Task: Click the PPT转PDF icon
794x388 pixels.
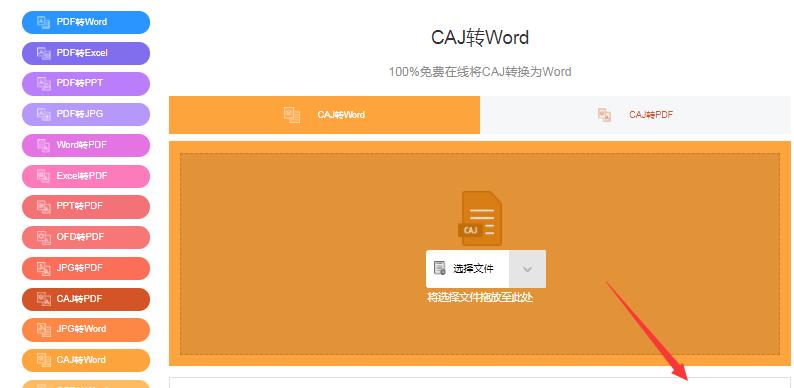Action: [x=44, y=207]
